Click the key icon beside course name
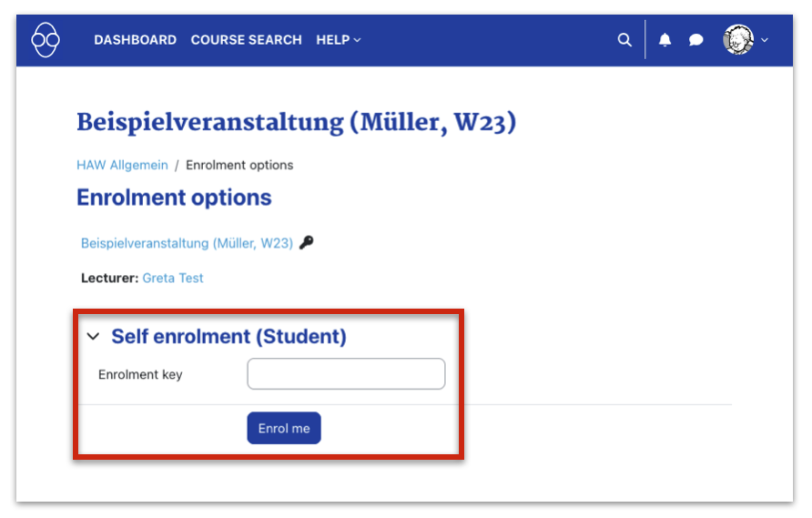The height and width of the screenshot is (518, 812). (307, 243)
